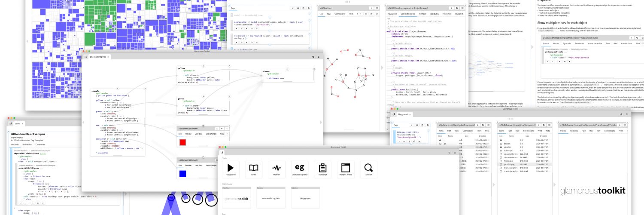Click the Playground window snippet code editor
The image size is (644, 215).
pyautogui.click(x=411, y=135)
